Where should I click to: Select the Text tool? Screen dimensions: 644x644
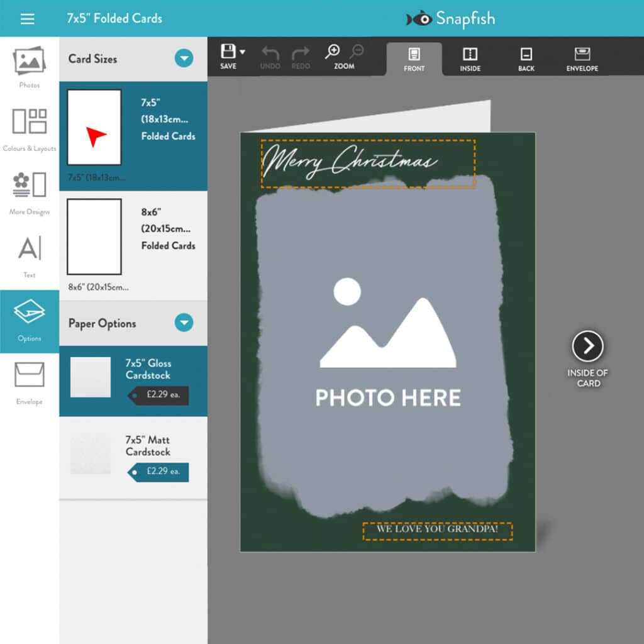(x=29, y=255)
